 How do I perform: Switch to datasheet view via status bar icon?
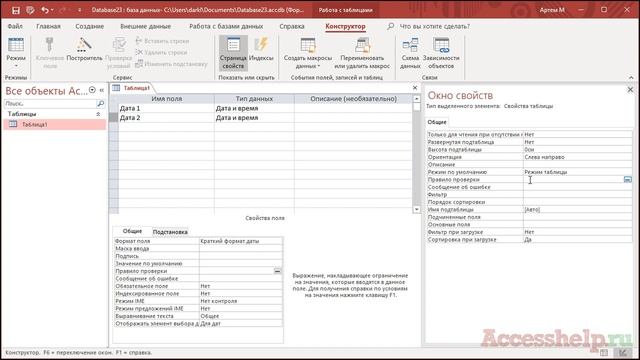pyautogui.click(x=604, y=352)
